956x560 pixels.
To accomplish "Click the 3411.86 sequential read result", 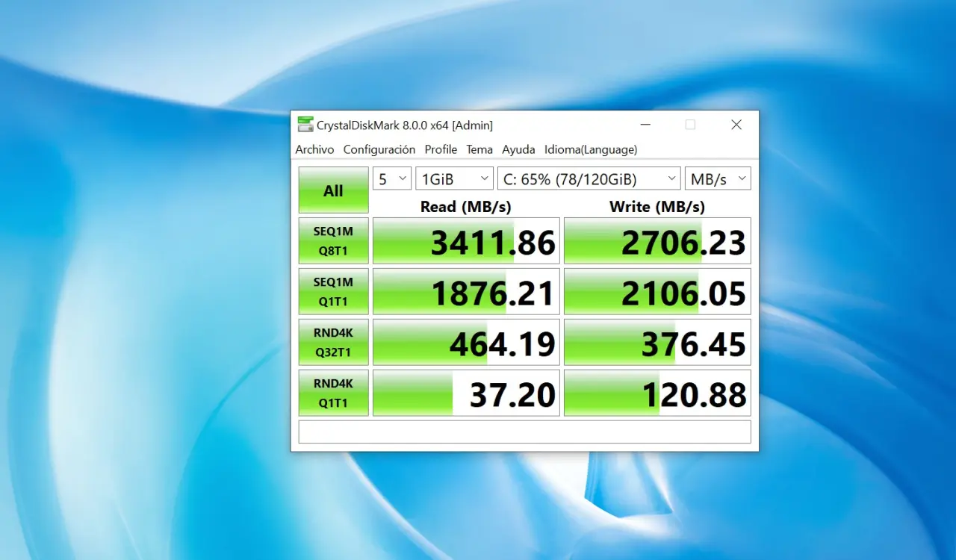I will click(466, 241).
